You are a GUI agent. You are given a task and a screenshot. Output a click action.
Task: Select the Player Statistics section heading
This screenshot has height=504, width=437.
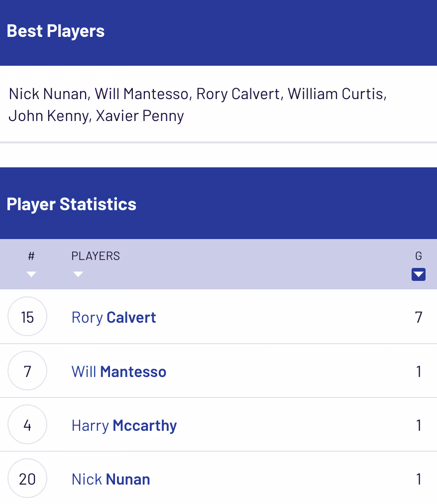pyautogui.click(x=71, y=204)
